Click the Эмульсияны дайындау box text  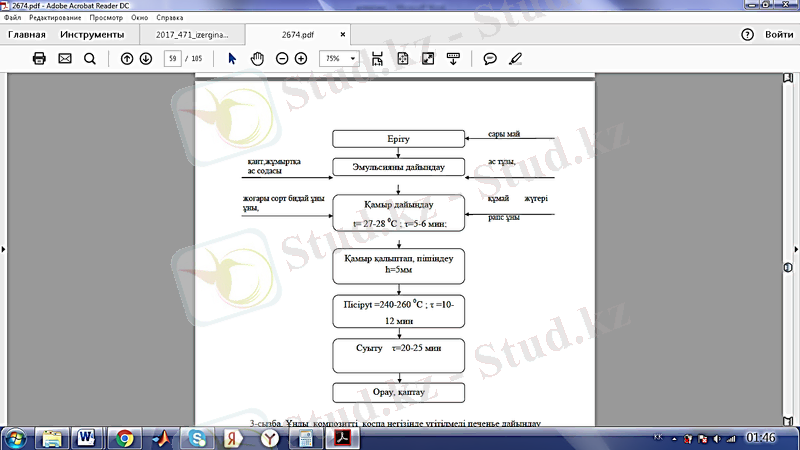[398, 167]
